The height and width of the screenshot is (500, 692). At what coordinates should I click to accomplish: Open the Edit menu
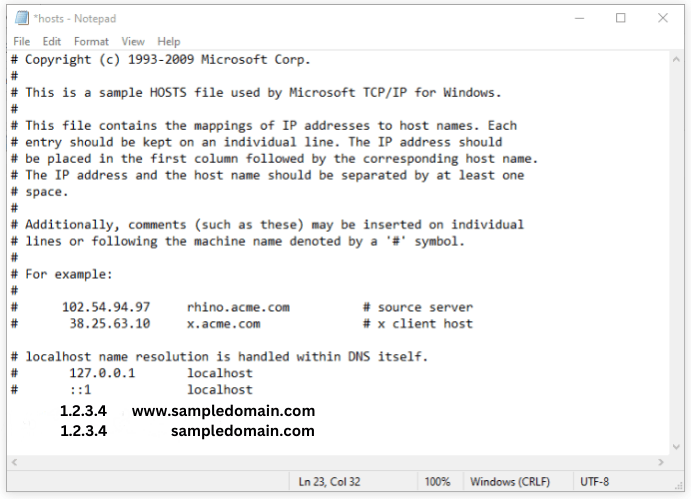click(52, 42)
